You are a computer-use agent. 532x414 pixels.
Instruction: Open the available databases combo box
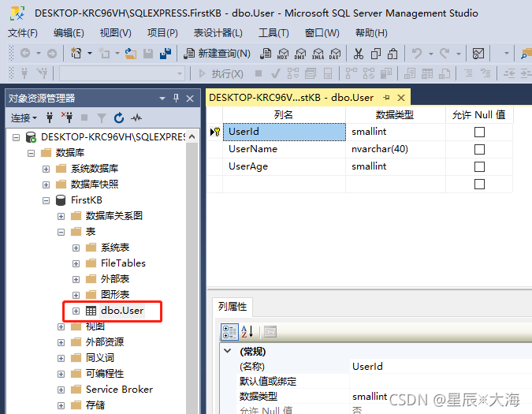tap(122, 73)
